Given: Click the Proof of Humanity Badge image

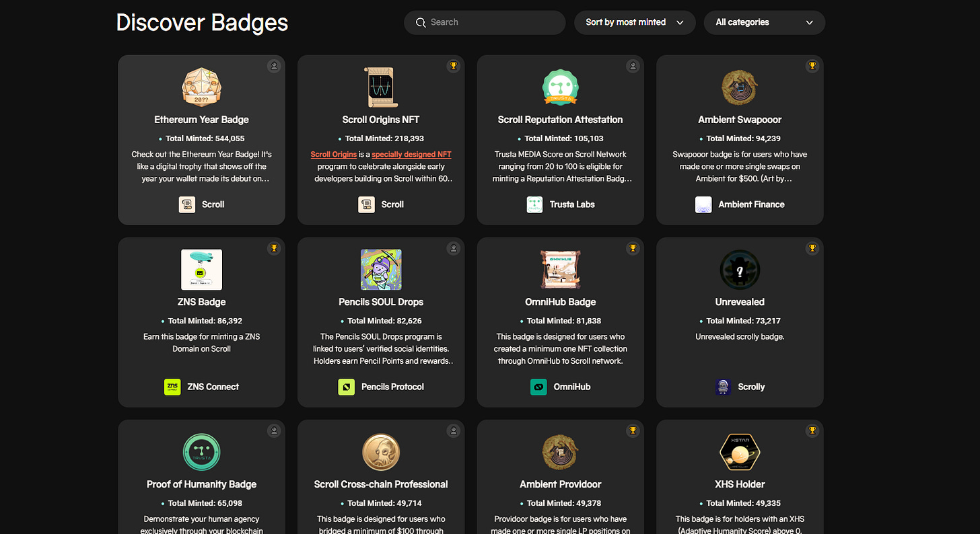Looking at the screenshot, I should coord(201,452).
